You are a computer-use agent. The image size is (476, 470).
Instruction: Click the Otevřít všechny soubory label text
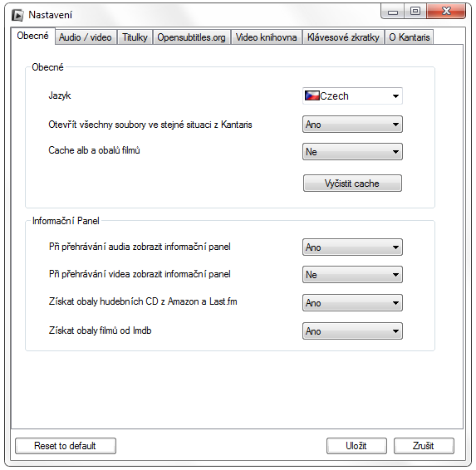150,125
